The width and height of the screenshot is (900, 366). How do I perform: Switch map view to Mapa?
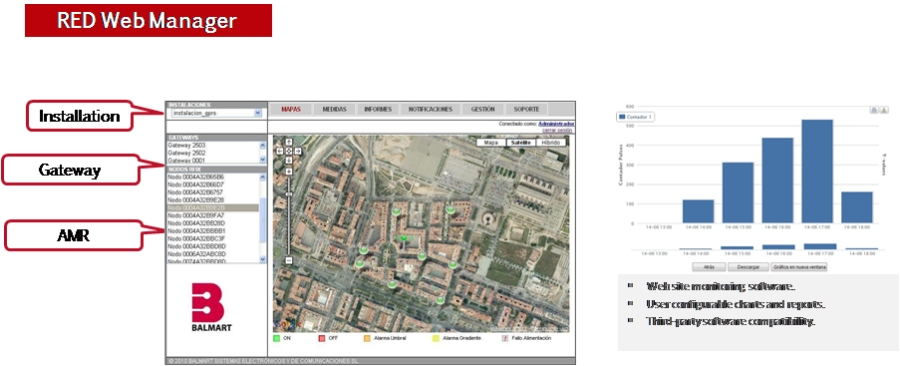[491, 142]
